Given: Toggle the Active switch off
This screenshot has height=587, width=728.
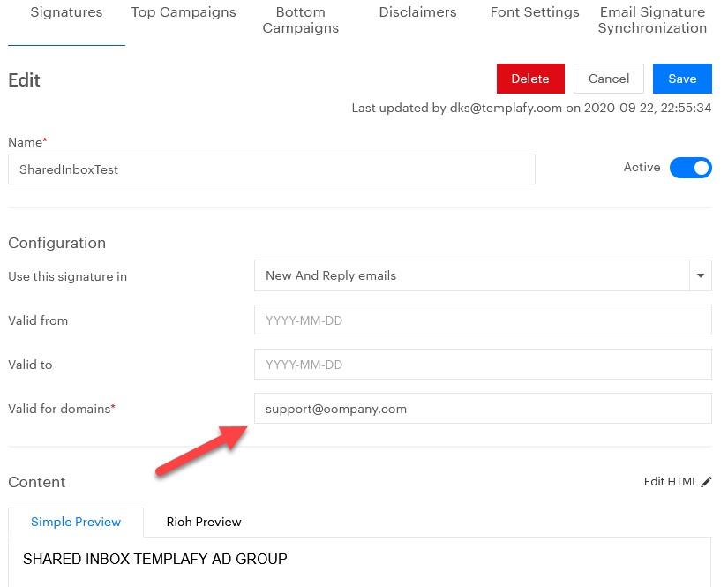Looking at the screenshot, I should click(x=690, y=168).
